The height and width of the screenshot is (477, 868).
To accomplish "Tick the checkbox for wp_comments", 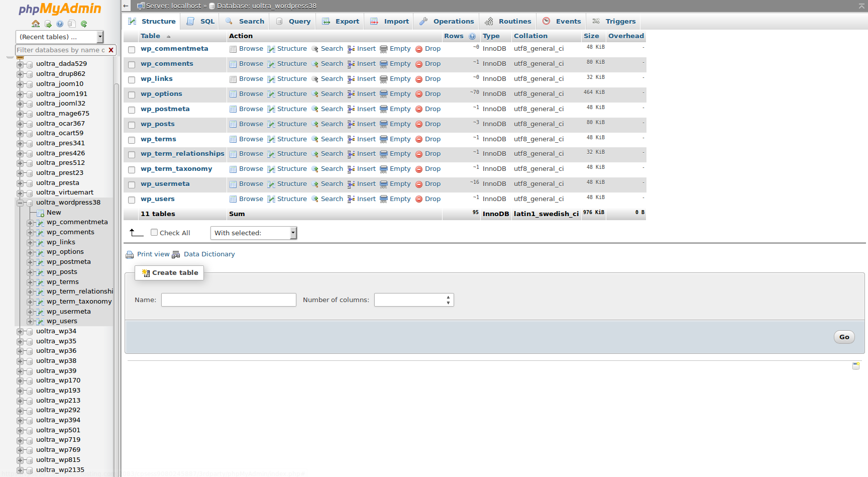I will pos(132,64).
